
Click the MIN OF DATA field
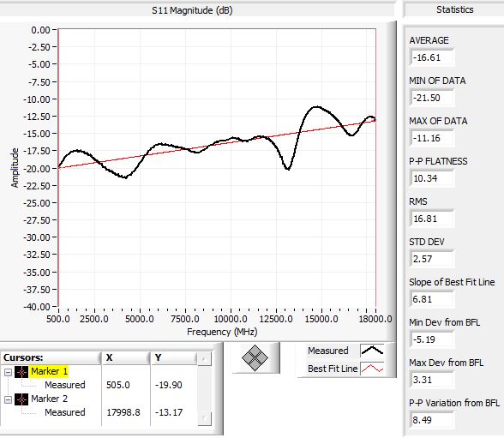432,98
